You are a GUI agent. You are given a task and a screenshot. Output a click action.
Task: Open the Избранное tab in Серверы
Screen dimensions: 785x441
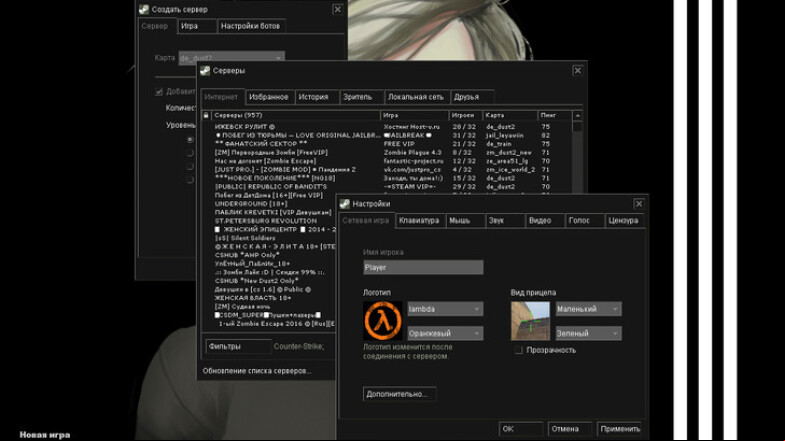269,97
